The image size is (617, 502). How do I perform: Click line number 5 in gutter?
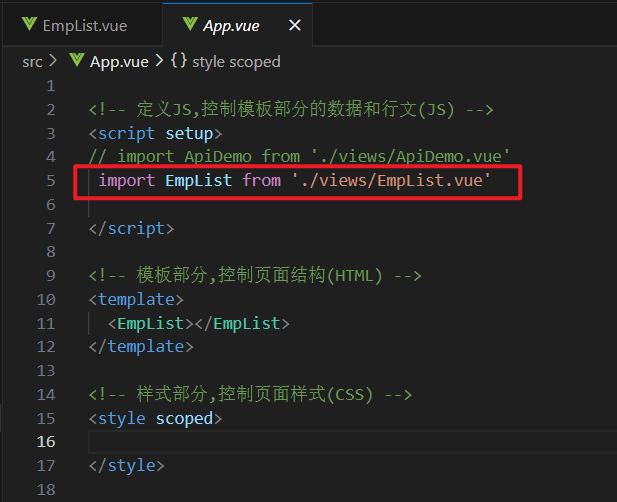pyautogui.click(x=51, y=181)
